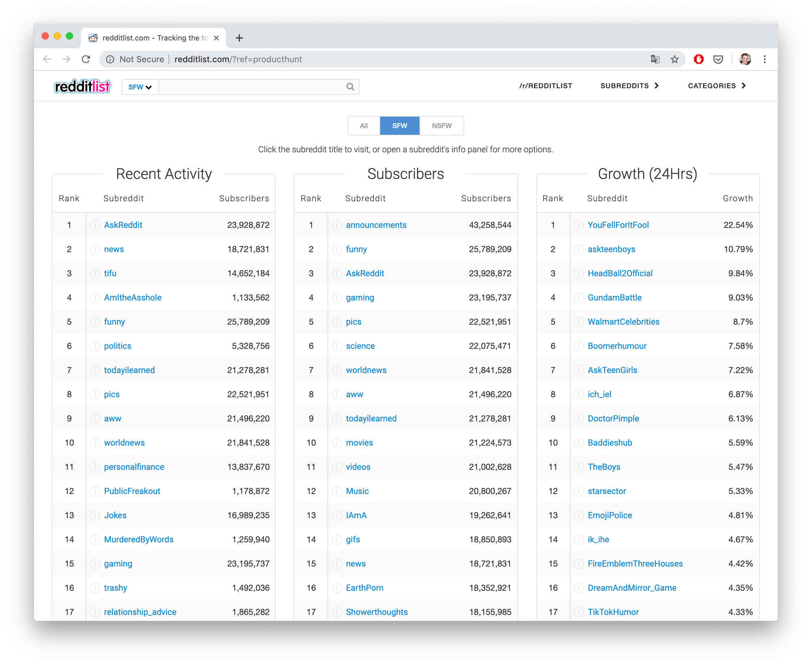
Task: Expand the CATEGORIES navigation menu
Action: [x=717, y=86]
